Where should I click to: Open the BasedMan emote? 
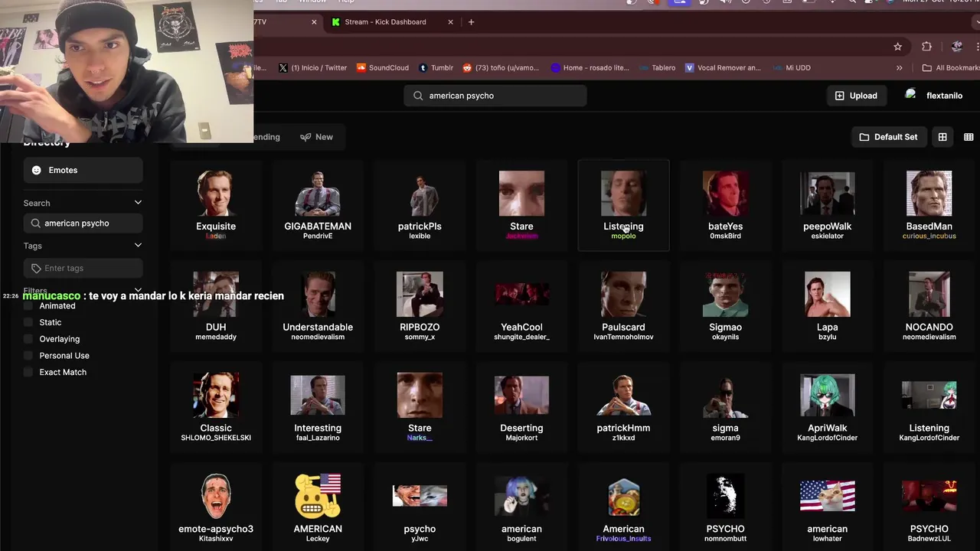(929, 205)
